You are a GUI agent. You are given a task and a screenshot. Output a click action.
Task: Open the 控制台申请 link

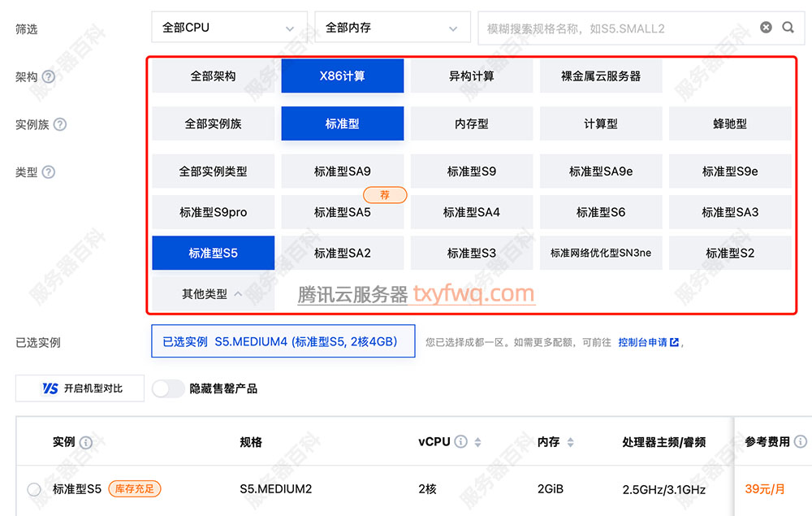(x=642, y=342)
